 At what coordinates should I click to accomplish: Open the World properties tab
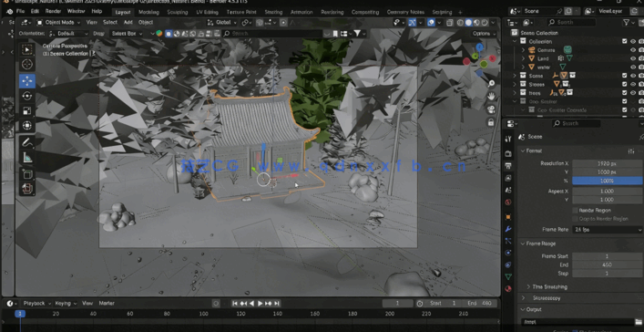coord(508,202)
